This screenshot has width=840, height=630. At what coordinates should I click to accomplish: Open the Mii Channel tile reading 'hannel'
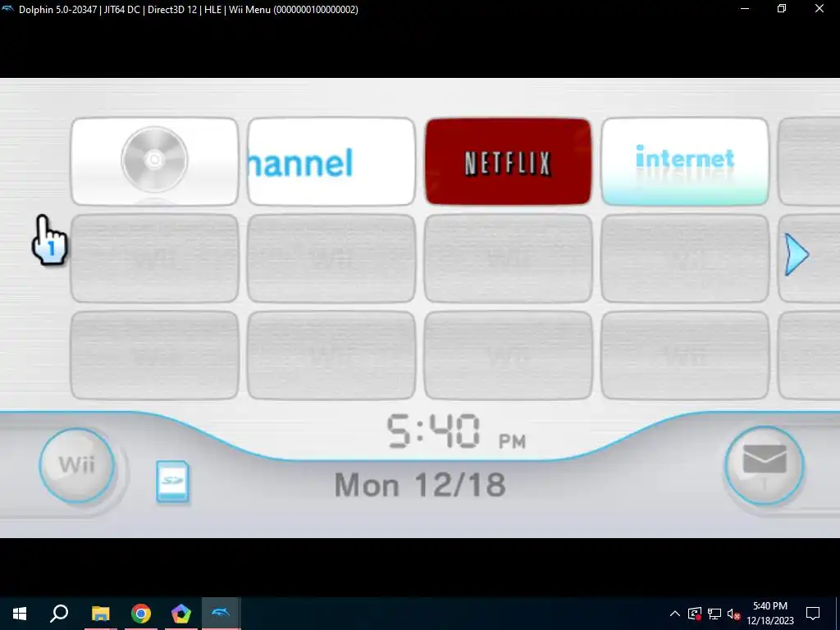(x=331, y=162)
